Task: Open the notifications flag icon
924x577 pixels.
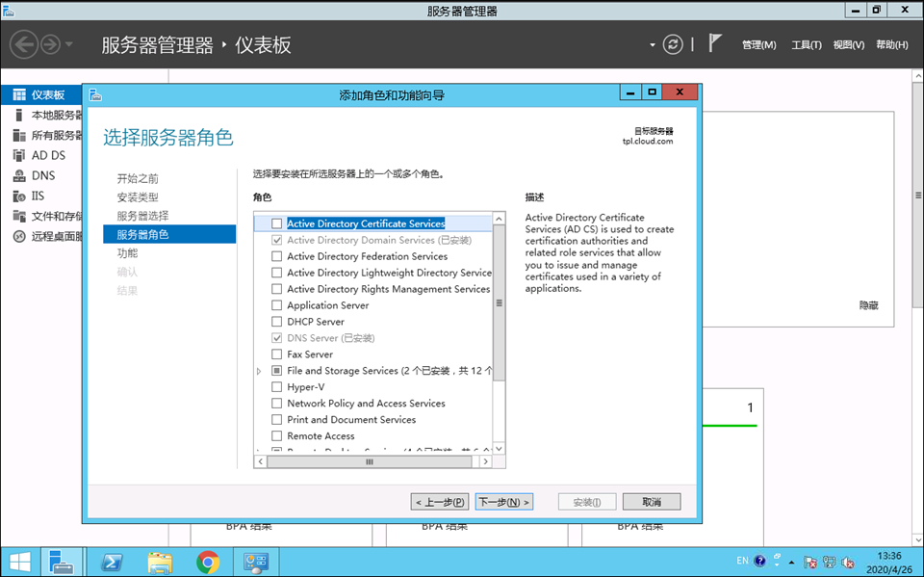Action: point(715,44)
